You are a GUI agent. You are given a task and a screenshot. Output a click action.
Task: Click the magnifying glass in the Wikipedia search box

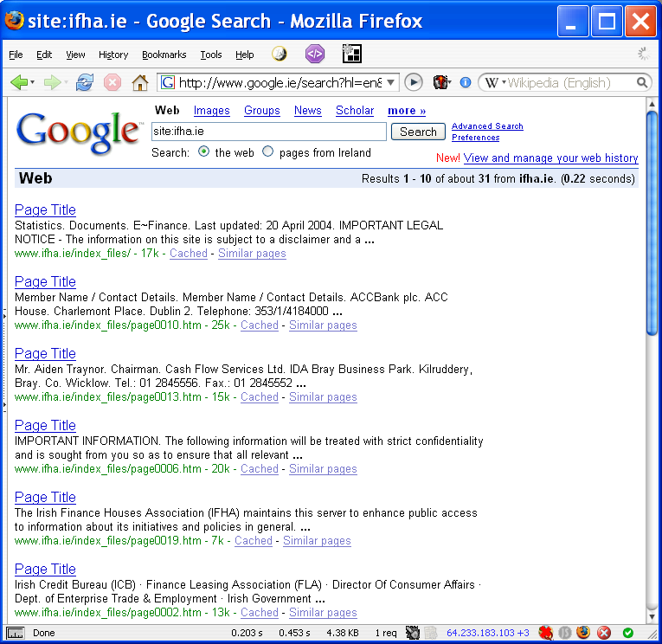(642, 82)
